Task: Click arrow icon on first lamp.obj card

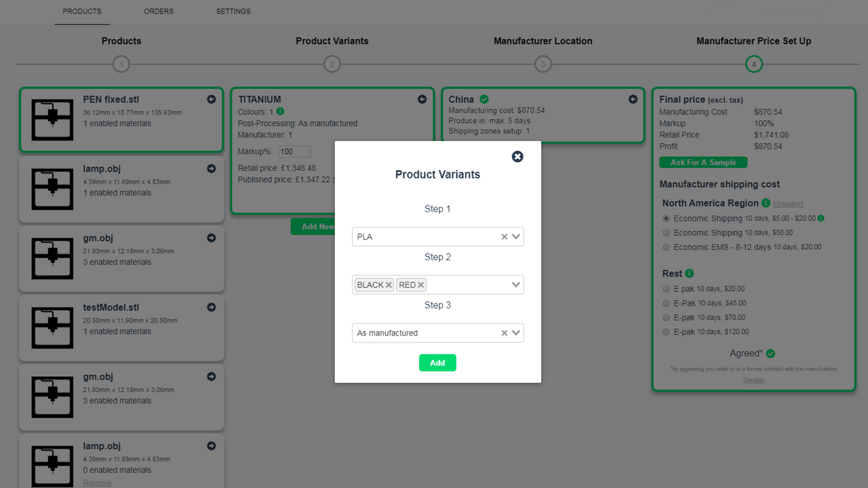Action: click(212, 169)
